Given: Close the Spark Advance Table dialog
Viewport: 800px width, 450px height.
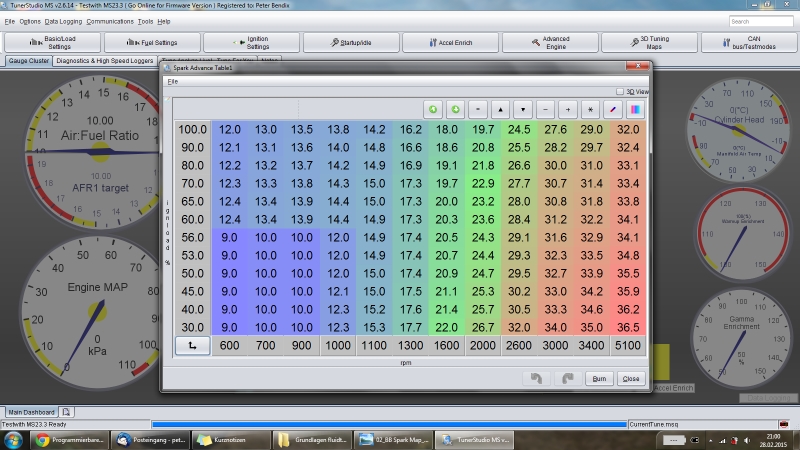Looking at the screenshot, I should tap(630, 378).
